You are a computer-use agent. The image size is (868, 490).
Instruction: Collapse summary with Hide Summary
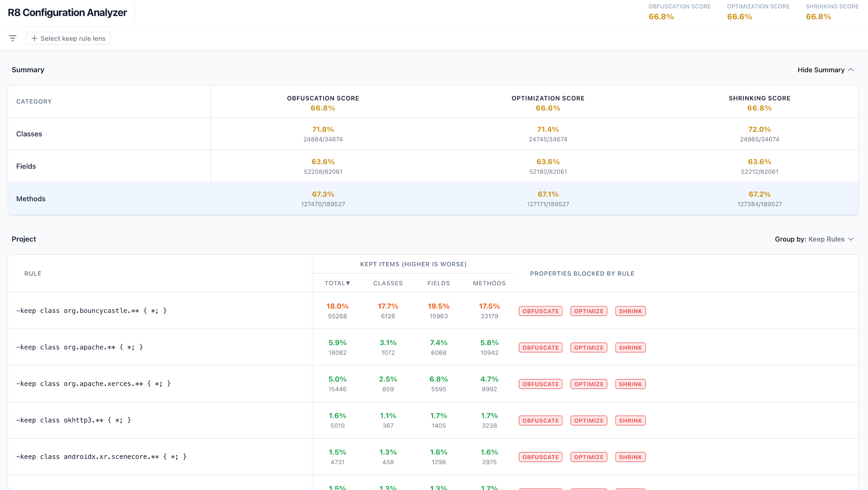point(825,70)
